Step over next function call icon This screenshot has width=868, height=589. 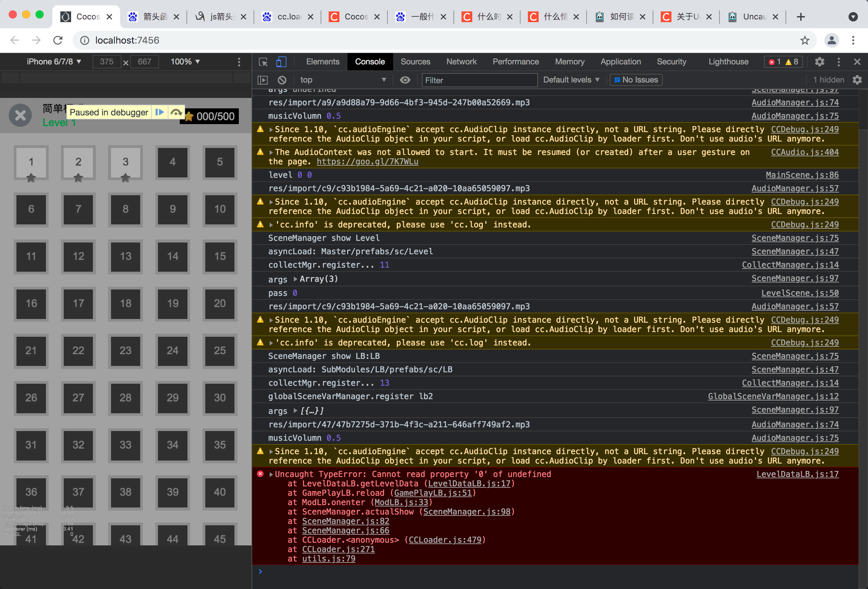point(176,112)
